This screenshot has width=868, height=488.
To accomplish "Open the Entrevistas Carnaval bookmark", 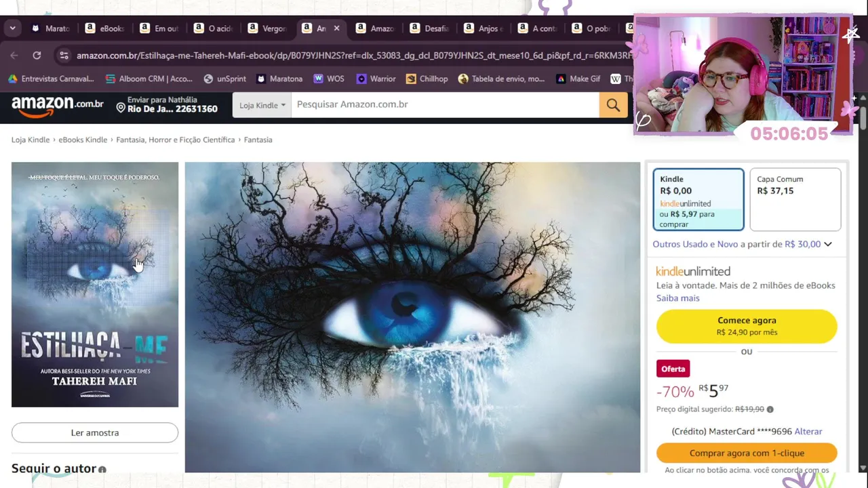I will click(51, 79).
